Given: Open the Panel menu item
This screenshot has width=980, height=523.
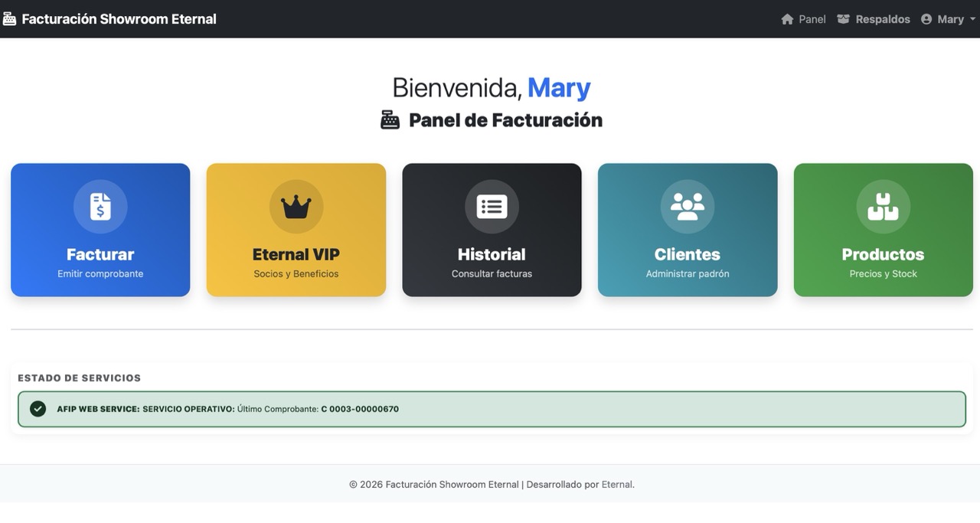Looking at the screenshot, I should point(804,18).
